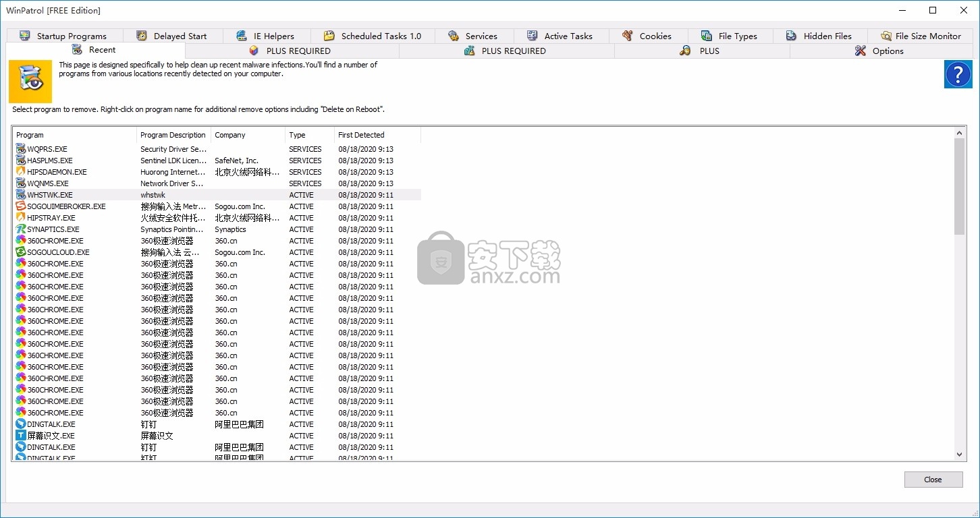This screenshot has width=980, height=518.
Task: Select the Hidden Files tab
Action: (x=819, y=36)
